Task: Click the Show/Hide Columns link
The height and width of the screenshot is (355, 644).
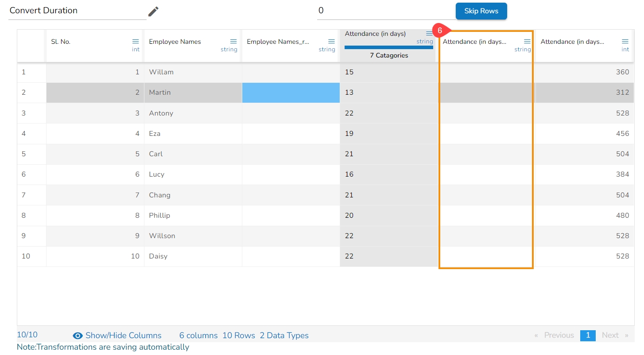Action: click(x=123, y=336)
